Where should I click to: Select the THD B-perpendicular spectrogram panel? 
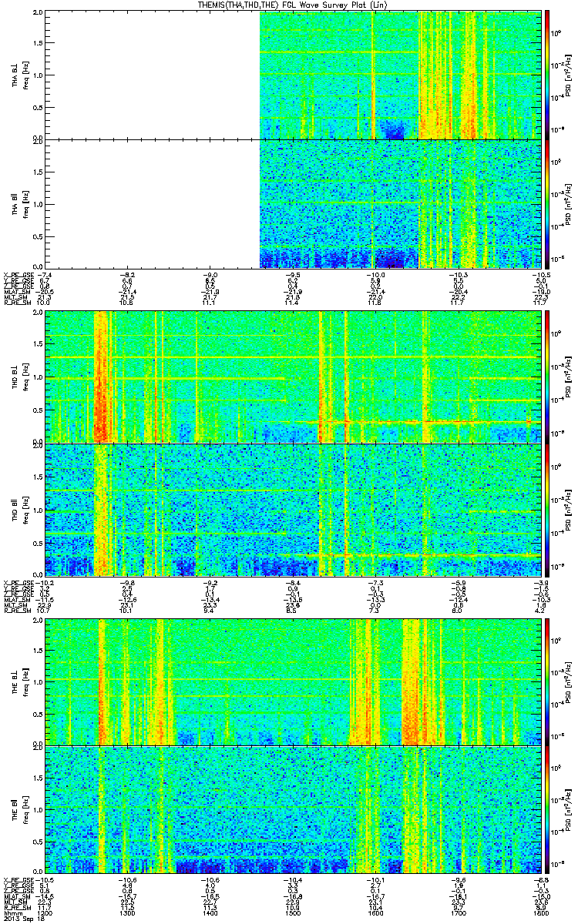[291, 377]
